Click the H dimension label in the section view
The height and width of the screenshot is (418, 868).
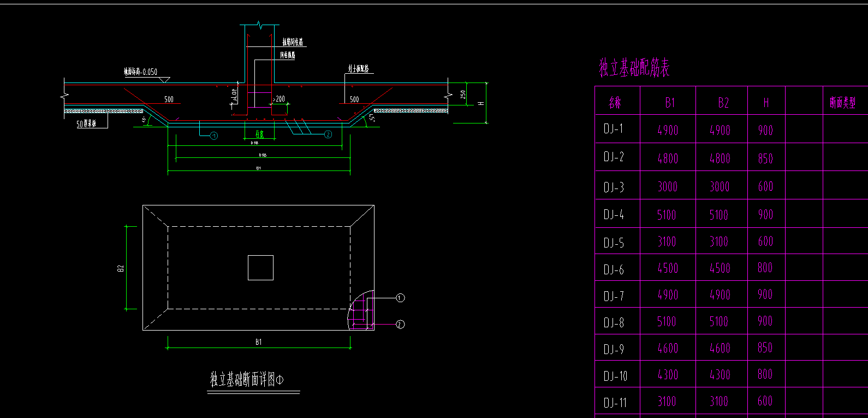click(x=481, y=103)
